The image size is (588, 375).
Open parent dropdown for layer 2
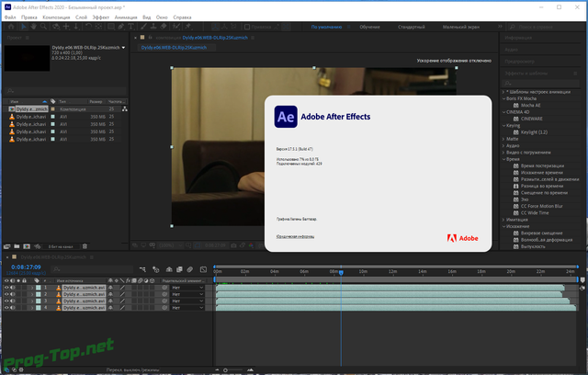187,294
